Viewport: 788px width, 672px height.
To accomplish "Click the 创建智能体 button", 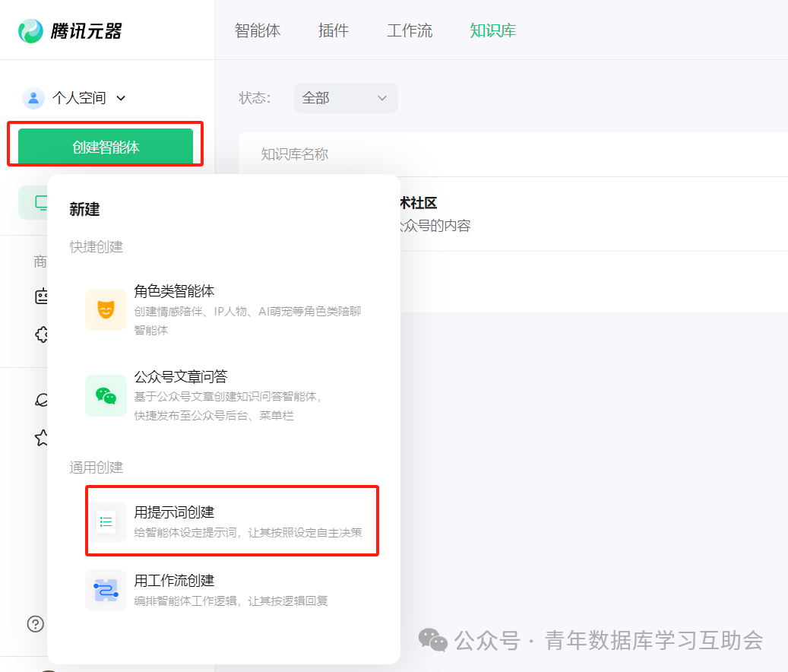I will (x=106, y=146).
